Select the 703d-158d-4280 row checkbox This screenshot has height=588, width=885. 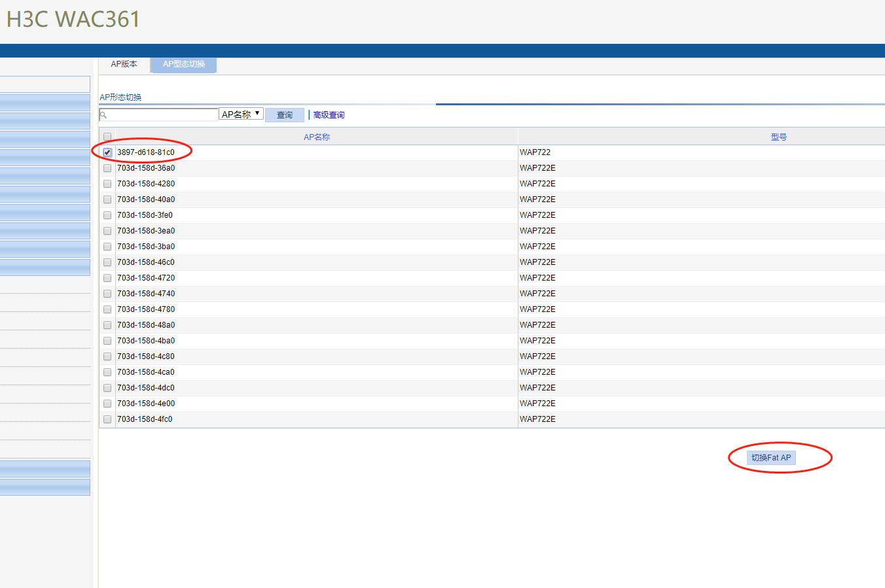pos(107,184)
